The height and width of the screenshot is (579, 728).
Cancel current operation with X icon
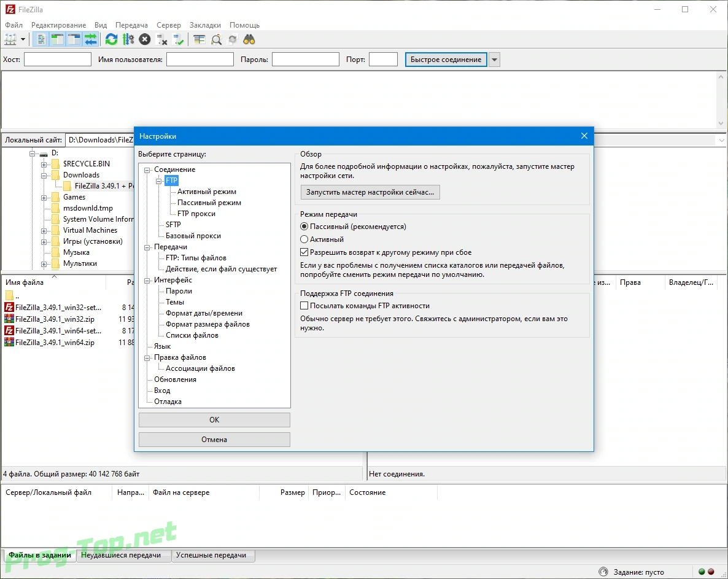click(x=145, y=40)
